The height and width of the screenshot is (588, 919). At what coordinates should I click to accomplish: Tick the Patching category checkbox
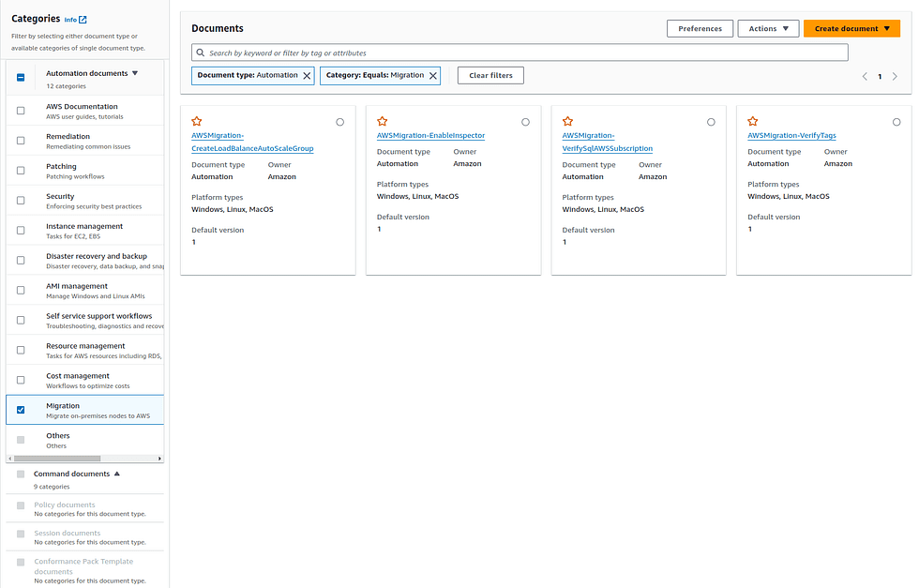(21, 171)
